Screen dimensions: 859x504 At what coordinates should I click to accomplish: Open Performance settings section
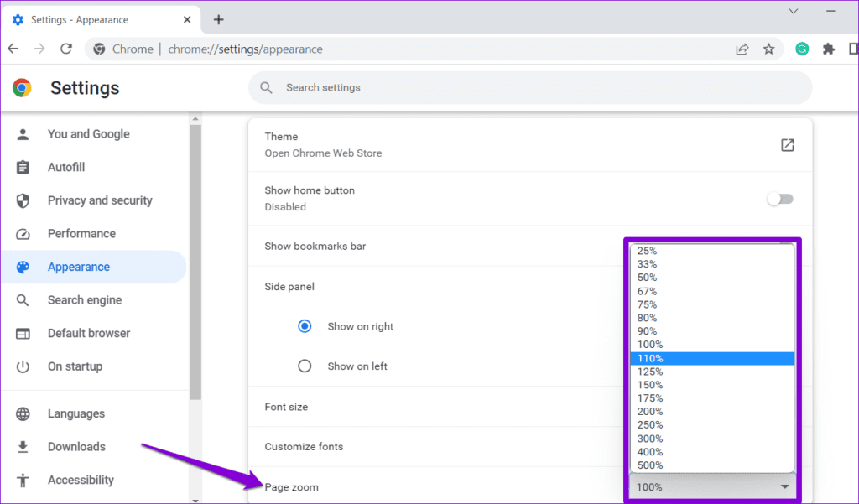point(93,234)
